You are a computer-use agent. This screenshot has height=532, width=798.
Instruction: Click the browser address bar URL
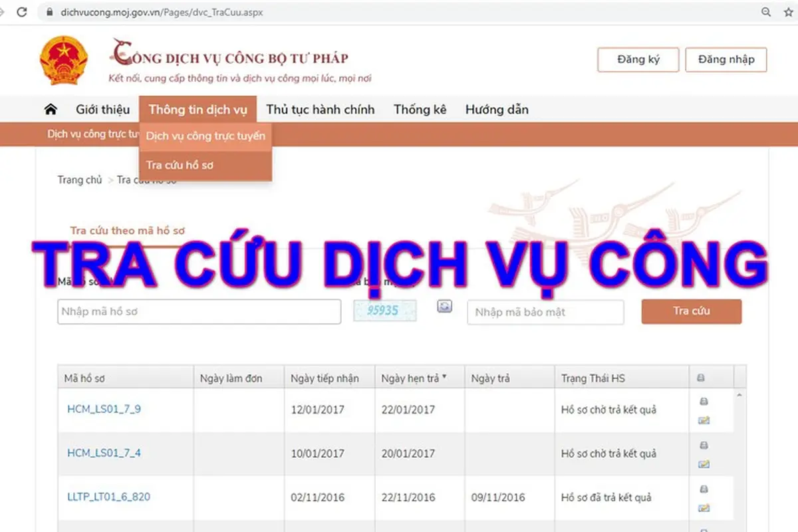point(162,13)
